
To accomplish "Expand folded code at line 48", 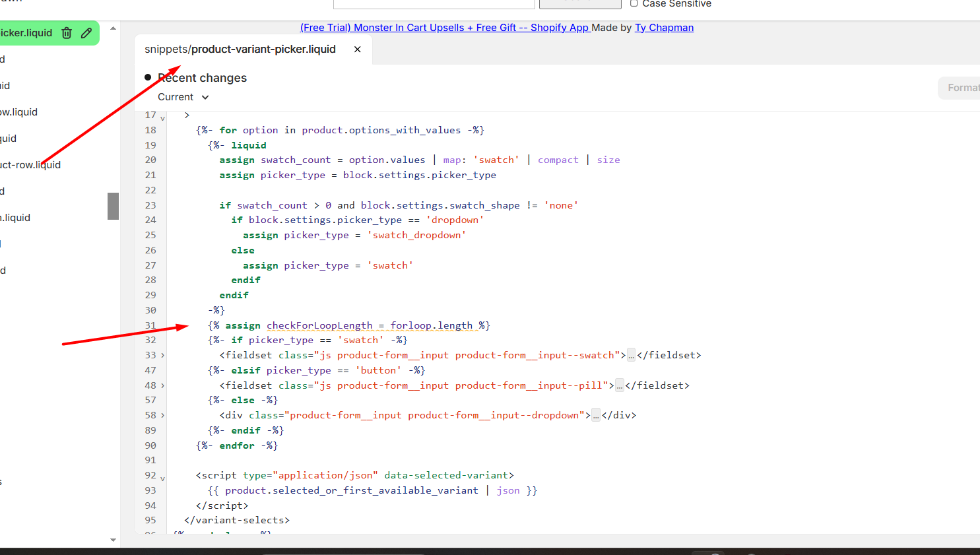I will tap(163, 385).
